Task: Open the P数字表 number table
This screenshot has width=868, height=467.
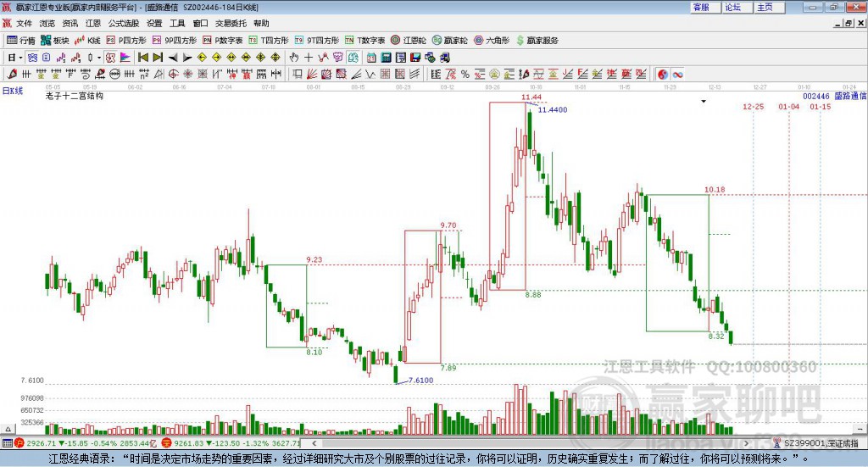Action: [x=223, y=41]
